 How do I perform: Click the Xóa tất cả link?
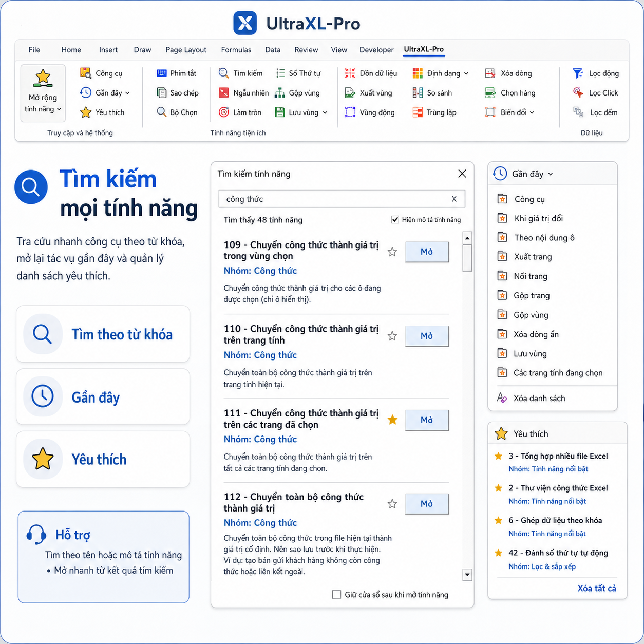pos(597,588)
